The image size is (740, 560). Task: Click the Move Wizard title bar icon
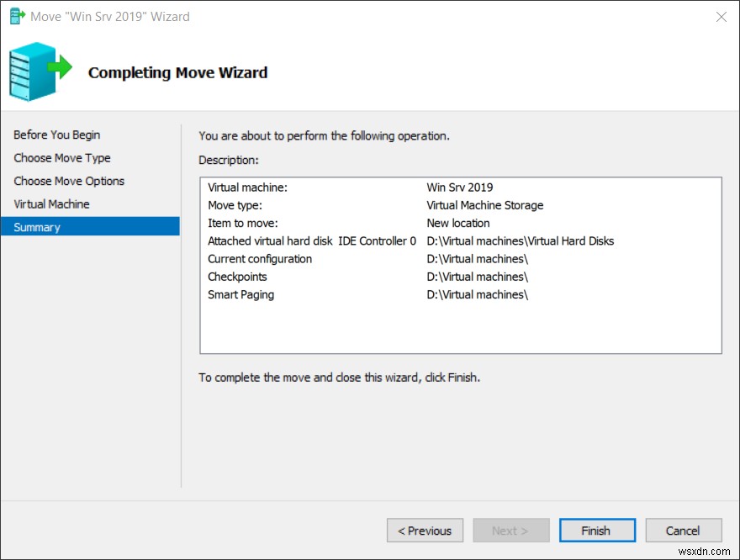tap(15, 16)
